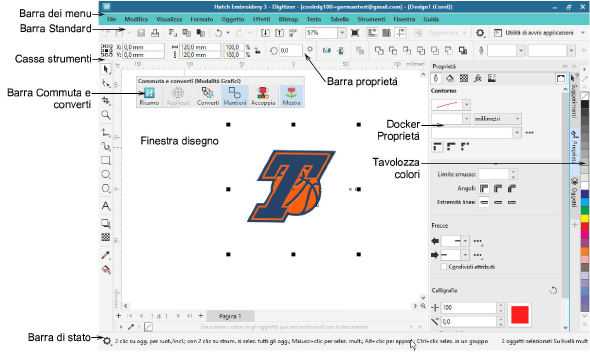Click the status bar settings gear icon

[x=107, y=341]
